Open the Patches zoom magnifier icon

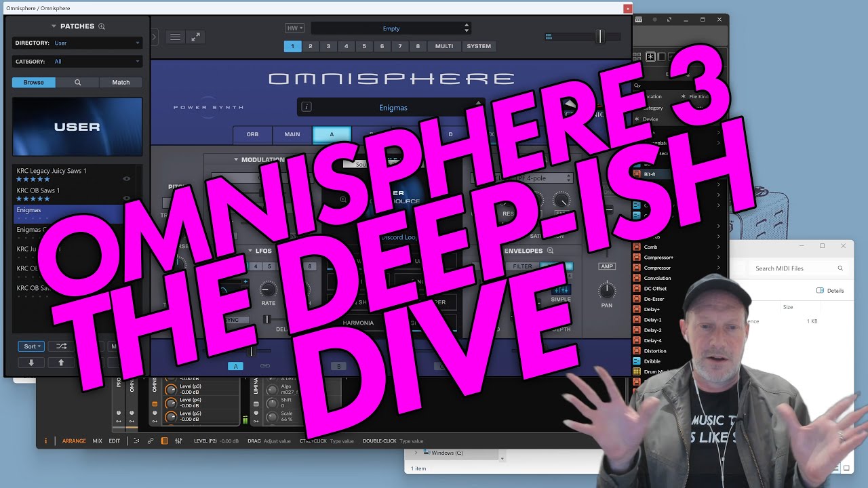102,26
